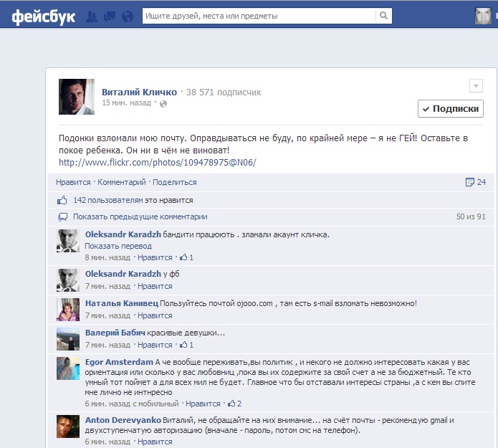Open the flickr.com photos link

click(x=157, y=163)
